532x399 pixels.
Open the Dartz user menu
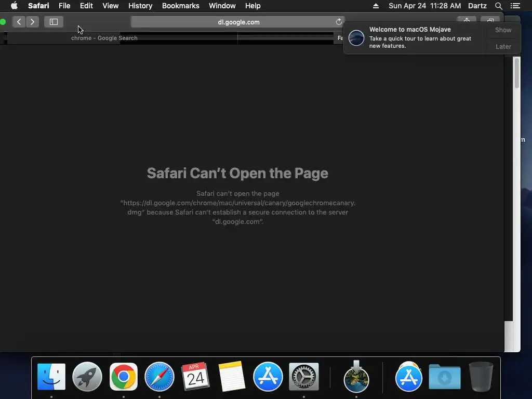click(477, 6)
